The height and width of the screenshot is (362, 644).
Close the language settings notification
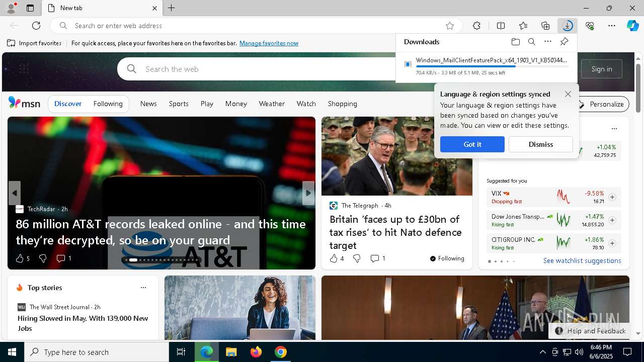coord(568,94)
